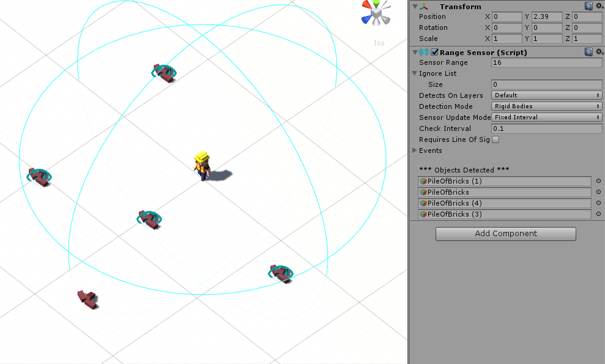Select the worker character in the scene
The image size is (605, 364).
(202, 166)
